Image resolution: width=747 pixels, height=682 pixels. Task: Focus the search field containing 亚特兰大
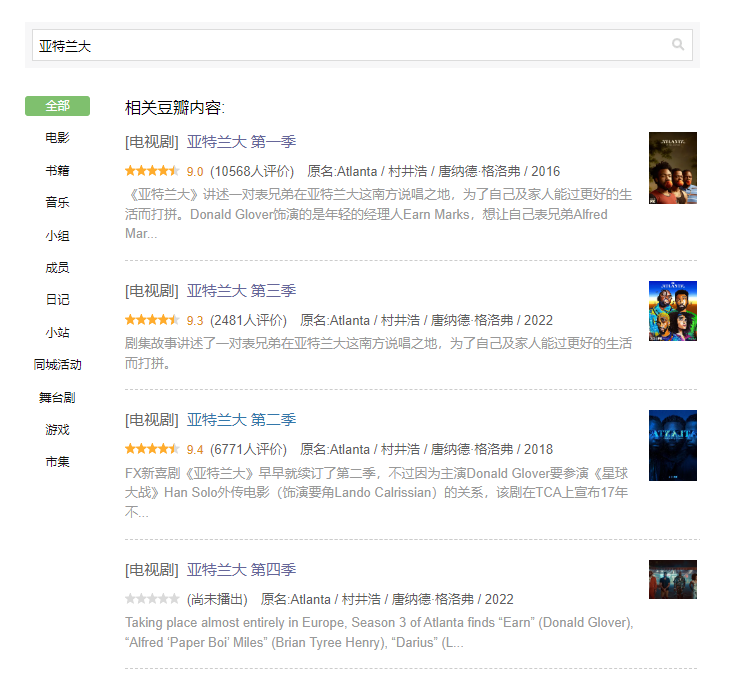(362, 45)
